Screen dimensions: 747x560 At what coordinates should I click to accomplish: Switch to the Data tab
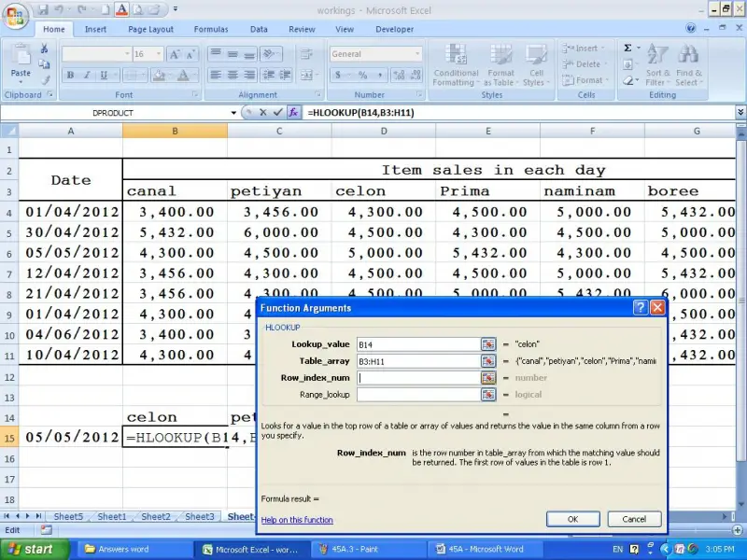(259, 29)
